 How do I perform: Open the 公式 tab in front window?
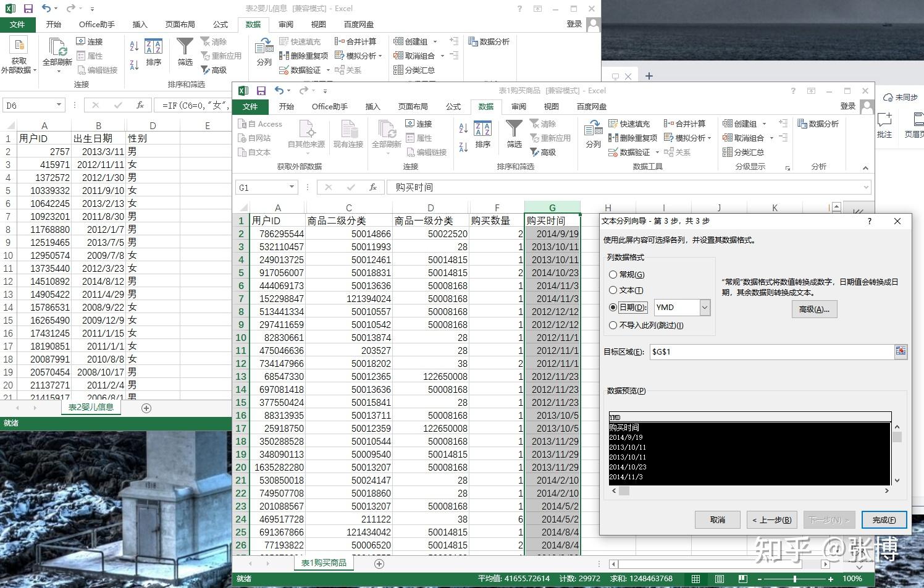click(453, 106)
